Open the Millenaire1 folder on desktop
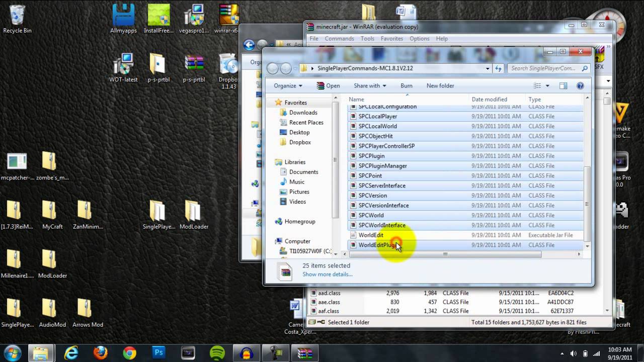644x362 pixels. click(17, 264)
